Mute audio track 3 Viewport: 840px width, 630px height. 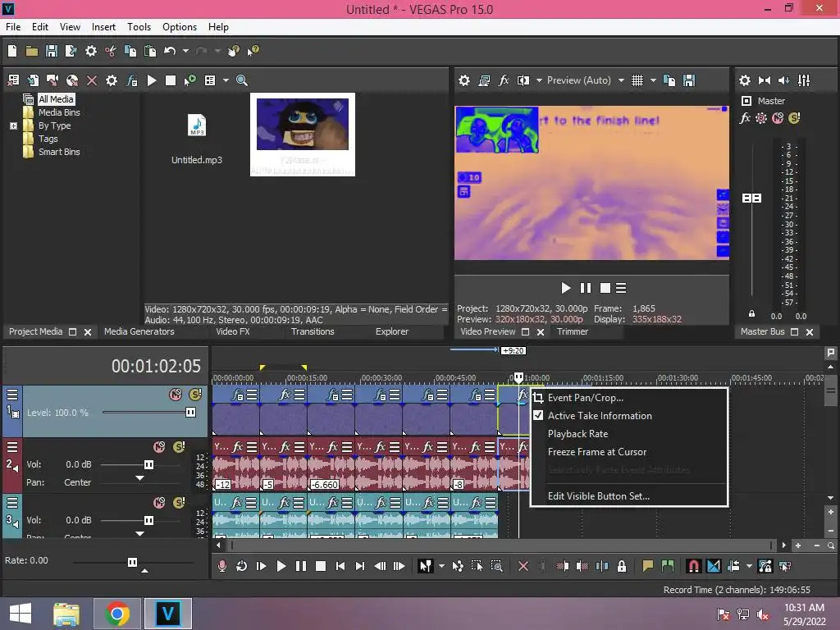point(159,503)
